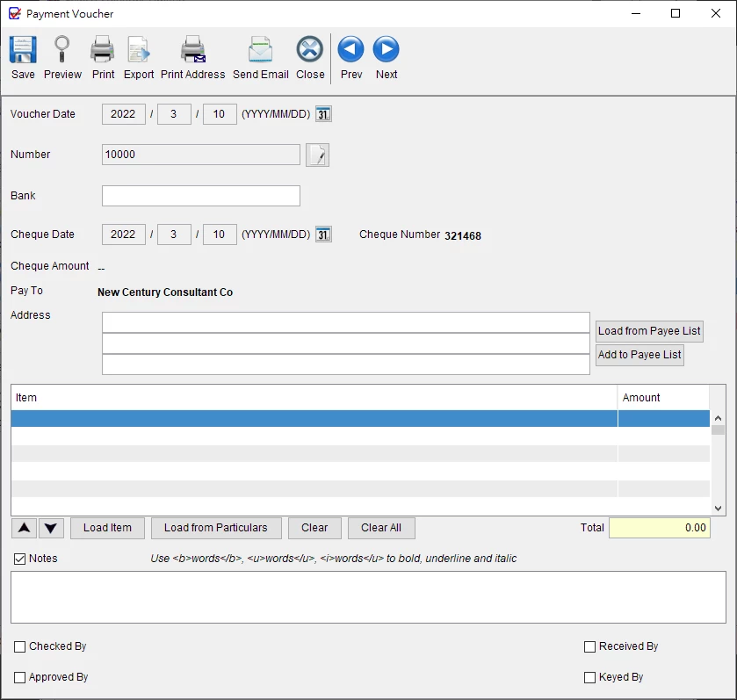Click the Load from Particulars button

click(215, 528)
